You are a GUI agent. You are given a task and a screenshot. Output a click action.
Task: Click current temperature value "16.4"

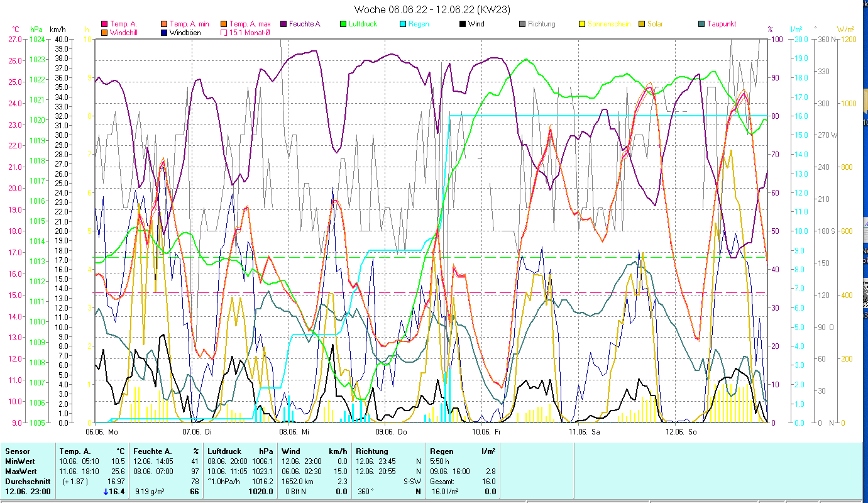coord(117,492)
